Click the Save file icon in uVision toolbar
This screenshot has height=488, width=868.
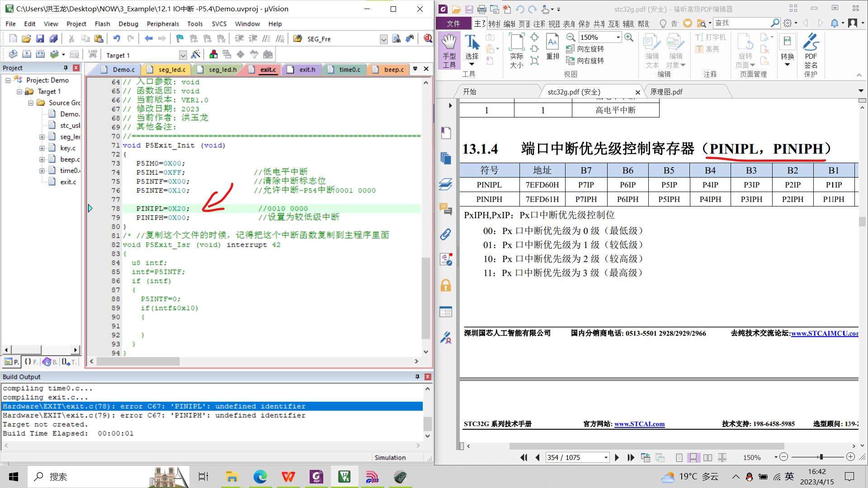(x=40, y=39)
